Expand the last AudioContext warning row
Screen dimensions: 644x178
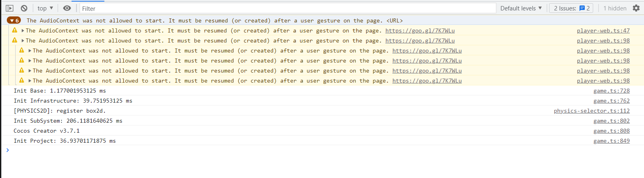pos(30,81)
